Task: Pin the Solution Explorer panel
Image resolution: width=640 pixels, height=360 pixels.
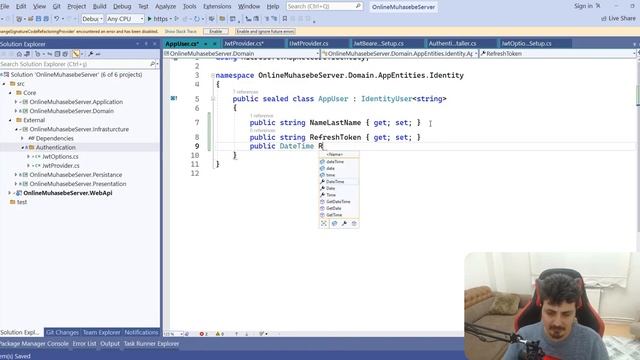Action: (x=146, y=44)
